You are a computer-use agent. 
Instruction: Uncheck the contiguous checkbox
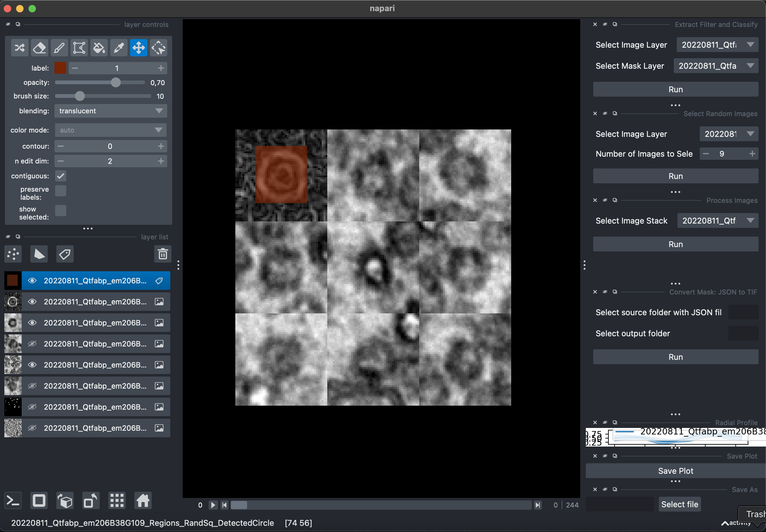61,176
